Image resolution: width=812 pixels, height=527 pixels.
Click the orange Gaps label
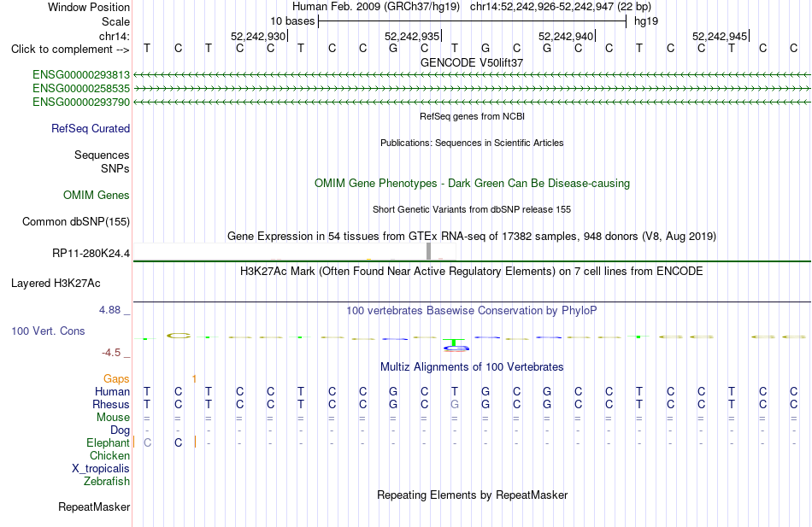tap(116, 379)
